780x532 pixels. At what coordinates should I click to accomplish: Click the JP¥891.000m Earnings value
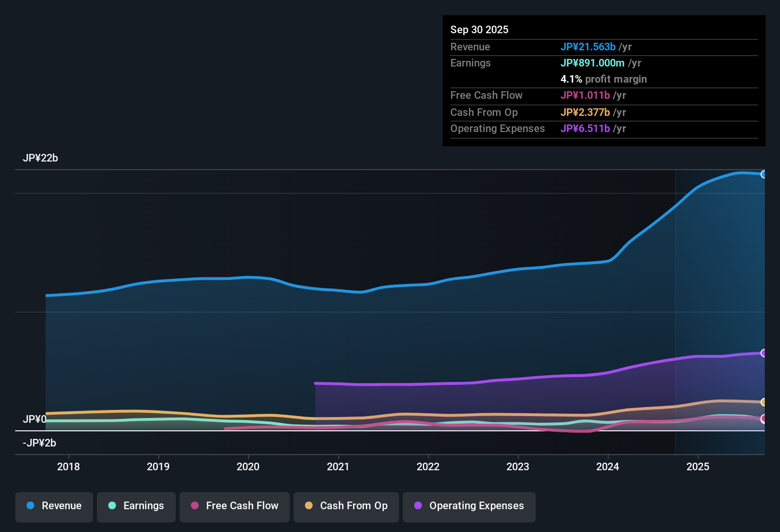point(593,63)
